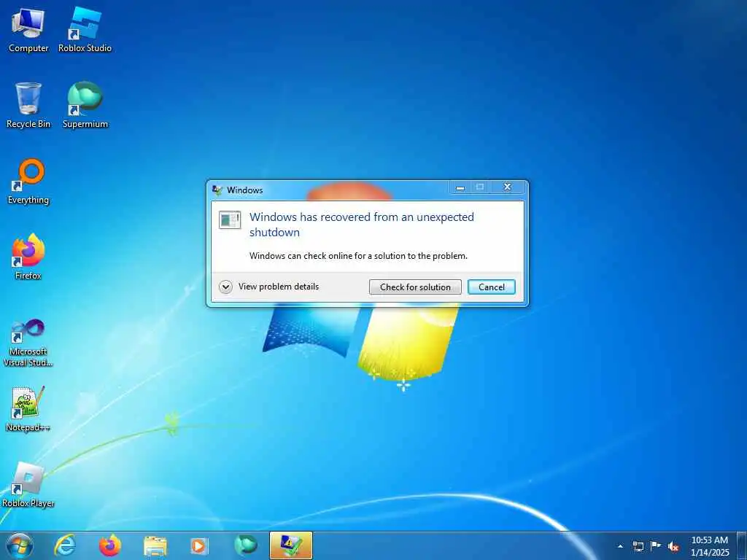Screen dimensions: 747x560
Task: Open the Computer desktop icon
Action: click(x=28, y=31)
